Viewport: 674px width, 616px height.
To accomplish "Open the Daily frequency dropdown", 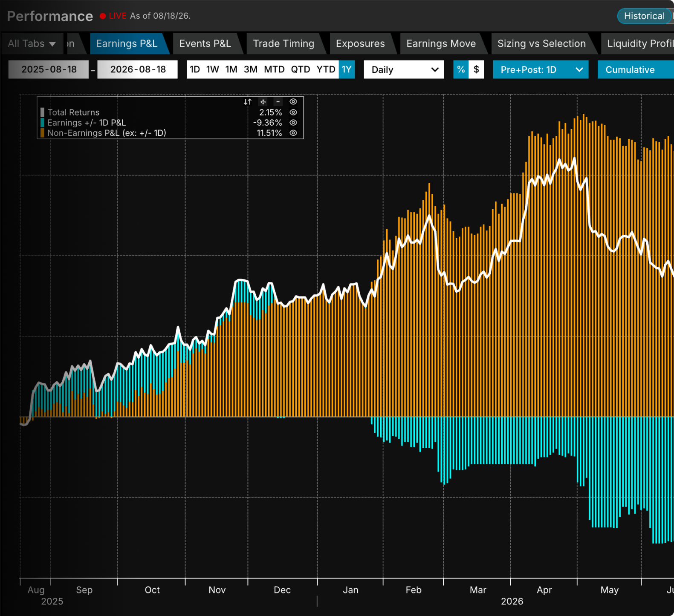I will pos(404,69).
